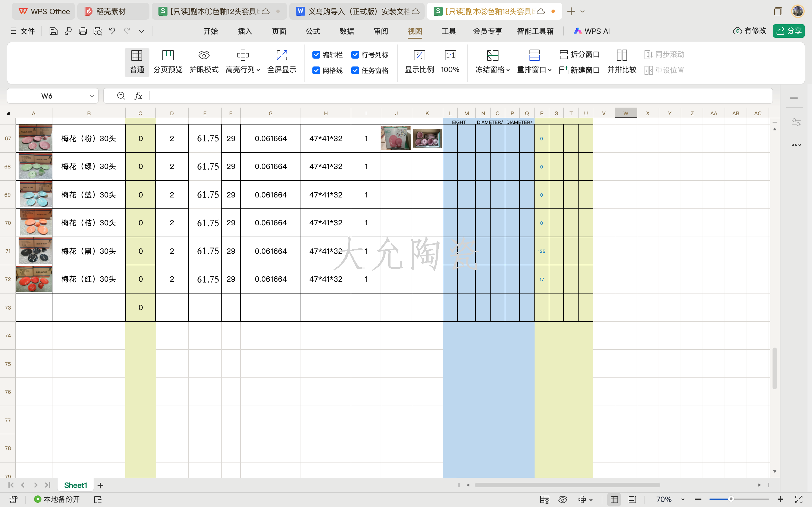Click the Undo arrow icon

click(x=112, y=31)
